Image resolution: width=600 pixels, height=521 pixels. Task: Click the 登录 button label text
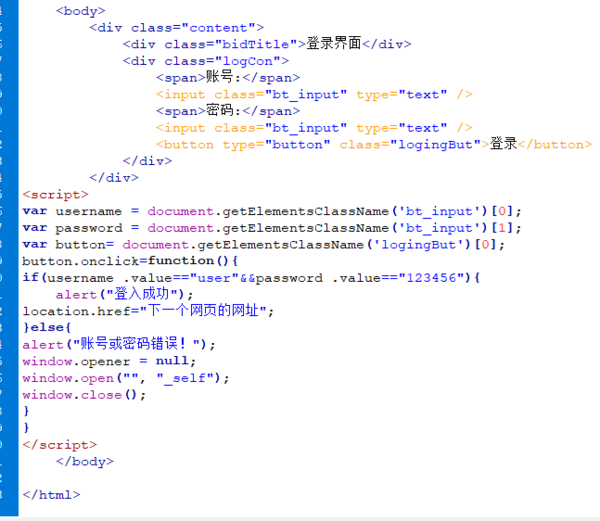504,143
